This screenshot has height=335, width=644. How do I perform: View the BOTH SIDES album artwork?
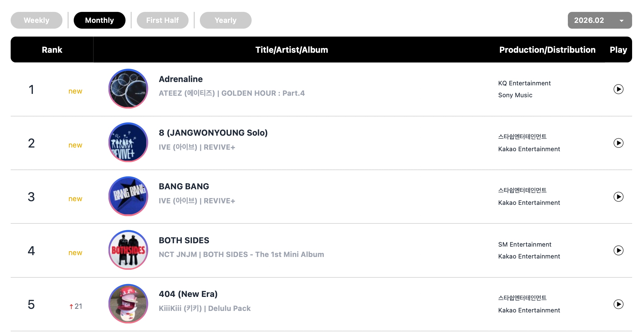(128, 250)
